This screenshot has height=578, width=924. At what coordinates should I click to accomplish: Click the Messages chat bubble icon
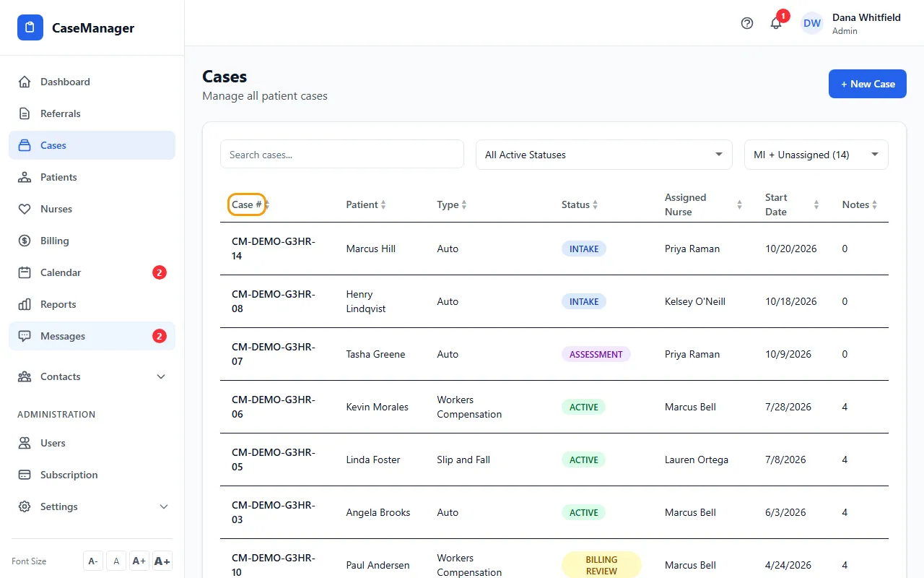(x=25, y=336)
